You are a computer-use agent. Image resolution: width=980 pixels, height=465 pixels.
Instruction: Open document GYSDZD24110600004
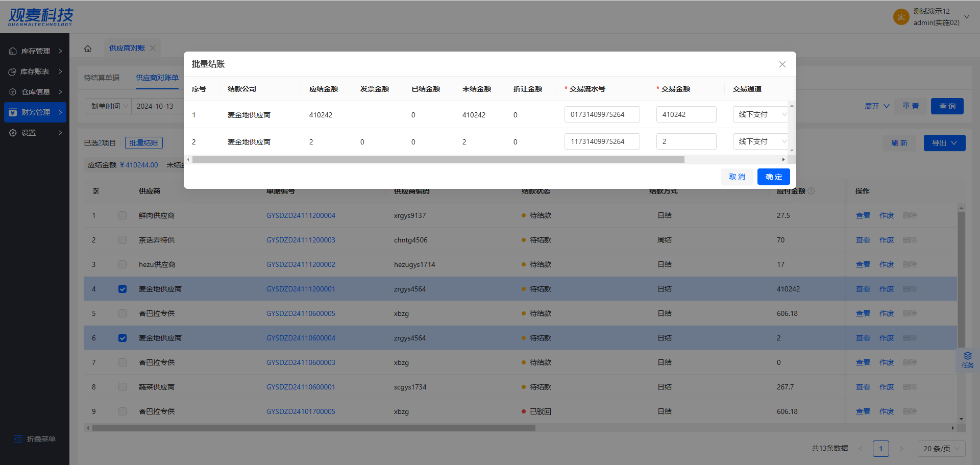point(301,338)
